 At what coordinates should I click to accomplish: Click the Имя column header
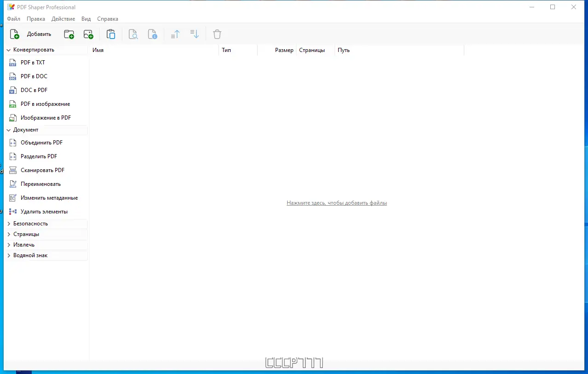(98, 50)
